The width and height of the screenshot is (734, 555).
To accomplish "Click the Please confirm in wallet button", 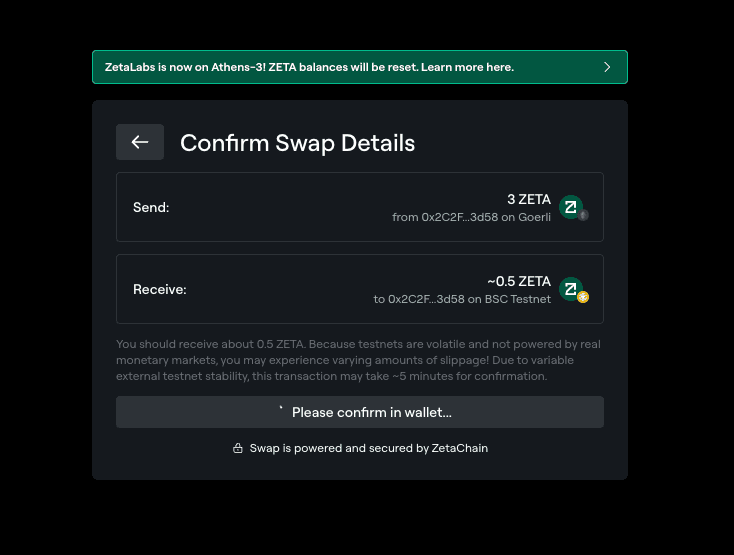I will click(x=360, y=412).
